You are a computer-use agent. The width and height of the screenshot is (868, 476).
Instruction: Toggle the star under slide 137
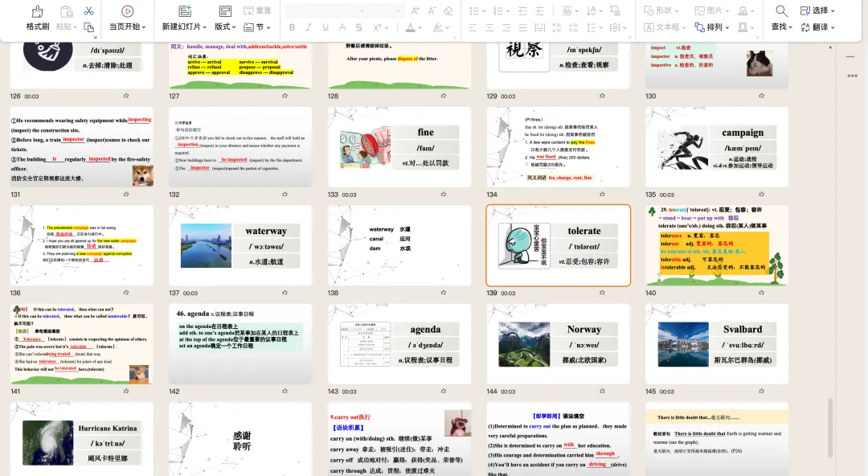pos(285,293)
